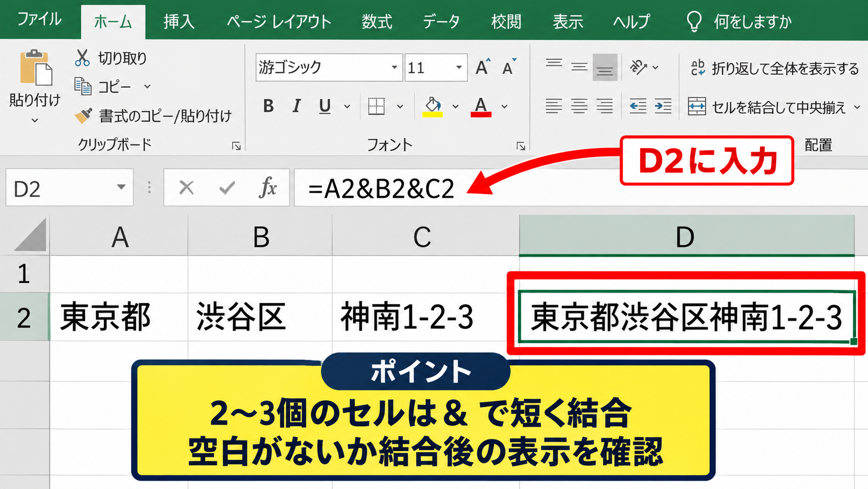
Task: Switch to the 数式 tab
Action: click(x=377, y=21)
